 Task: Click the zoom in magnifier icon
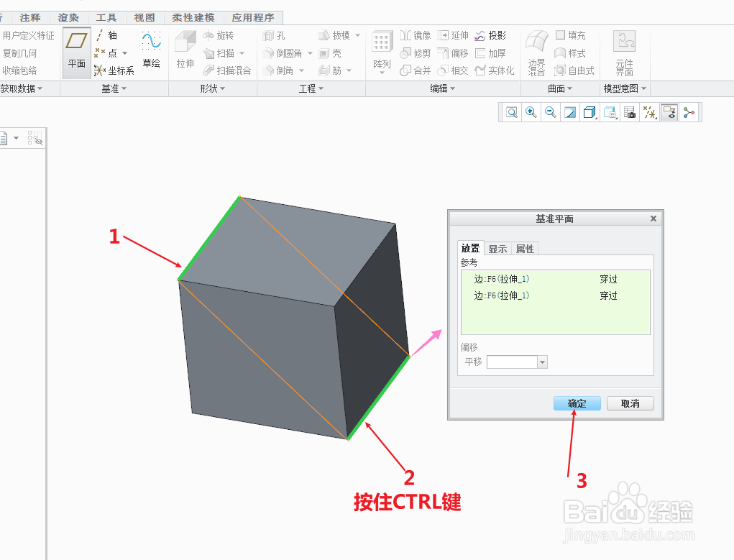tap(531, 112)
